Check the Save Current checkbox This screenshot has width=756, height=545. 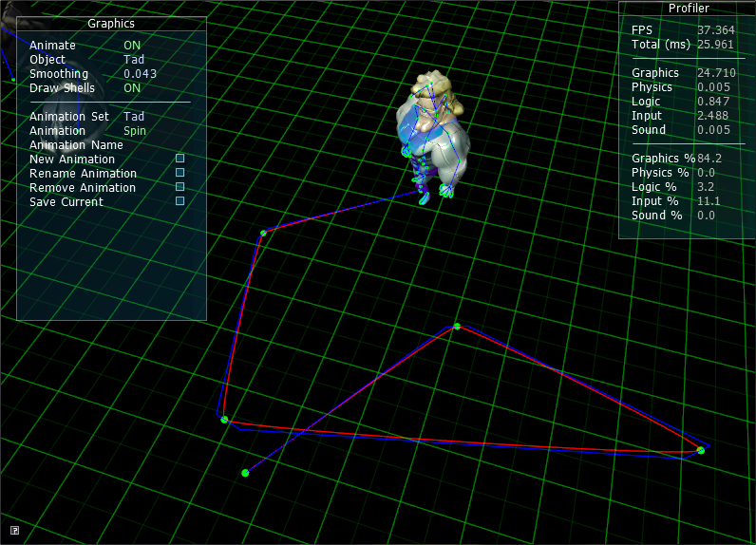click(180, 201)
